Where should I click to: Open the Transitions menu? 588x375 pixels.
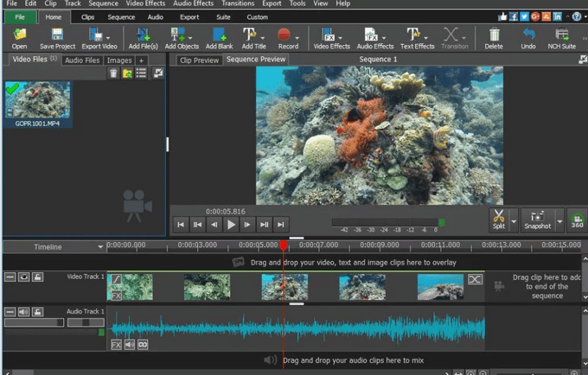click(x=237, y=3)
